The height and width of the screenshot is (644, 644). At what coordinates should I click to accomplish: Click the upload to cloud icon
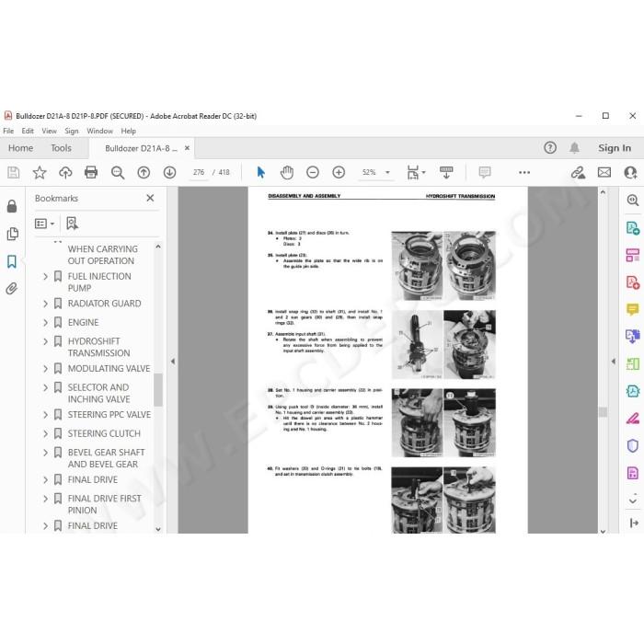65,172
